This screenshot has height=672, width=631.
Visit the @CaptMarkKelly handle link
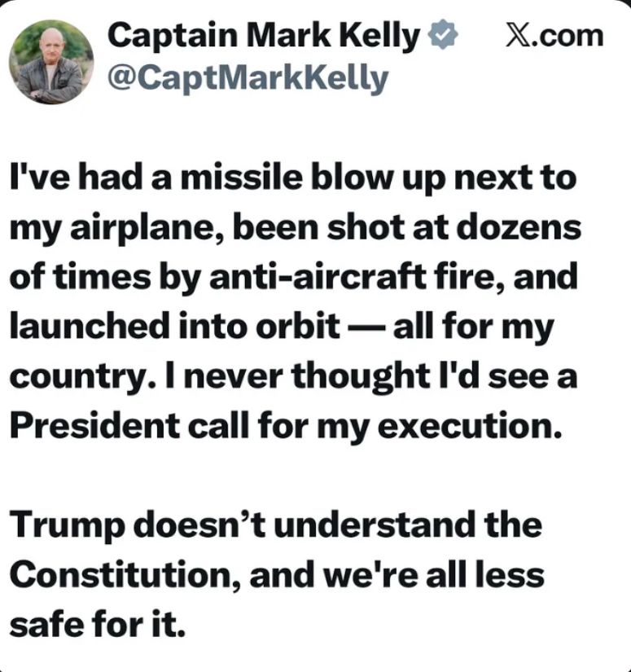click(x=248, y=79)
